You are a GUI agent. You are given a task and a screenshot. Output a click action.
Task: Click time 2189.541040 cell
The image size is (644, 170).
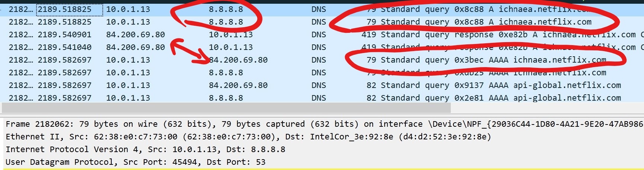65,47
